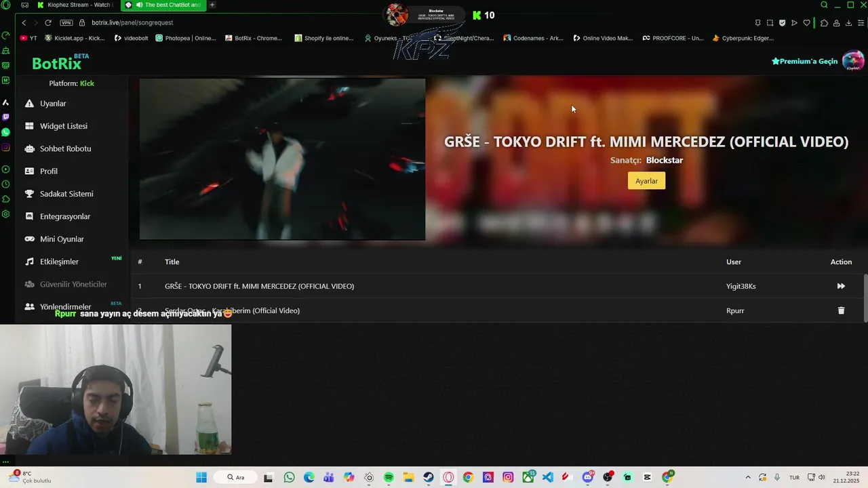Click Premium'a Geçin link
This screenshot has height=488, width=868.
[805, 61]
